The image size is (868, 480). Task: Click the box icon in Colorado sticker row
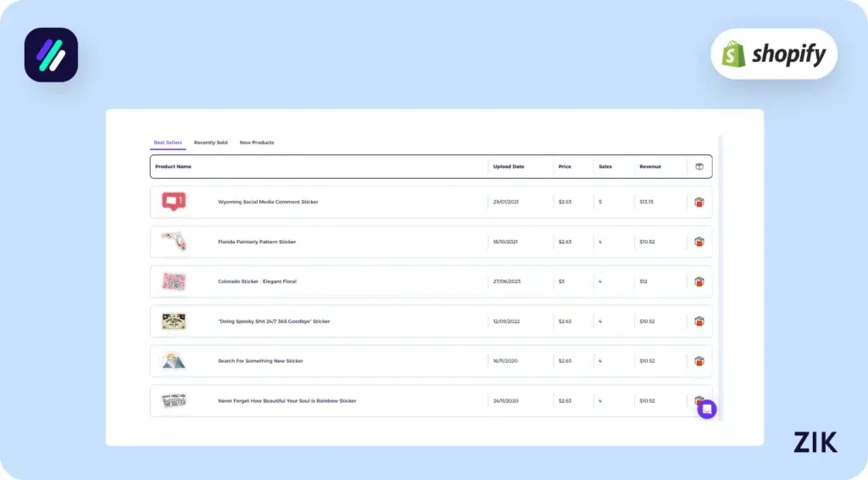tap(698, 282)
